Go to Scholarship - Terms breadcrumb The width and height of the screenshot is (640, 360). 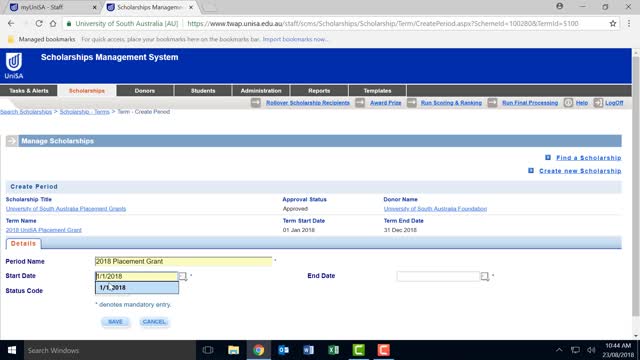[x=84, y=111]
